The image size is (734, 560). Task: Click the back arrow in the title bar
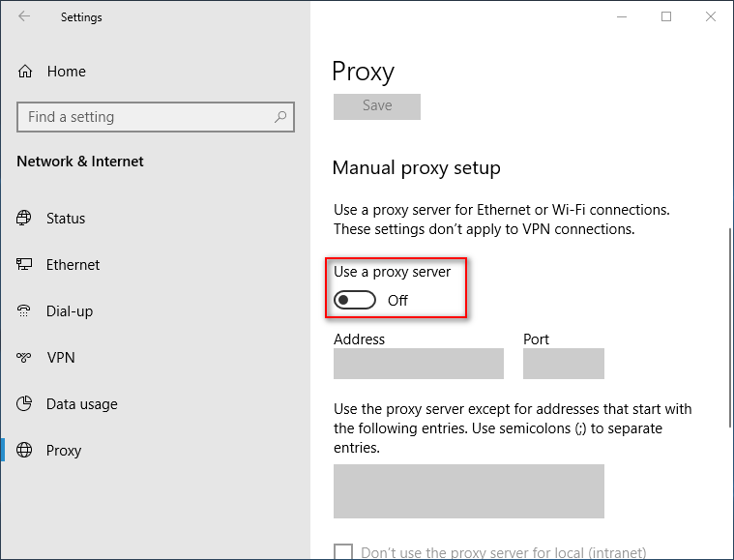click(24, 16)
